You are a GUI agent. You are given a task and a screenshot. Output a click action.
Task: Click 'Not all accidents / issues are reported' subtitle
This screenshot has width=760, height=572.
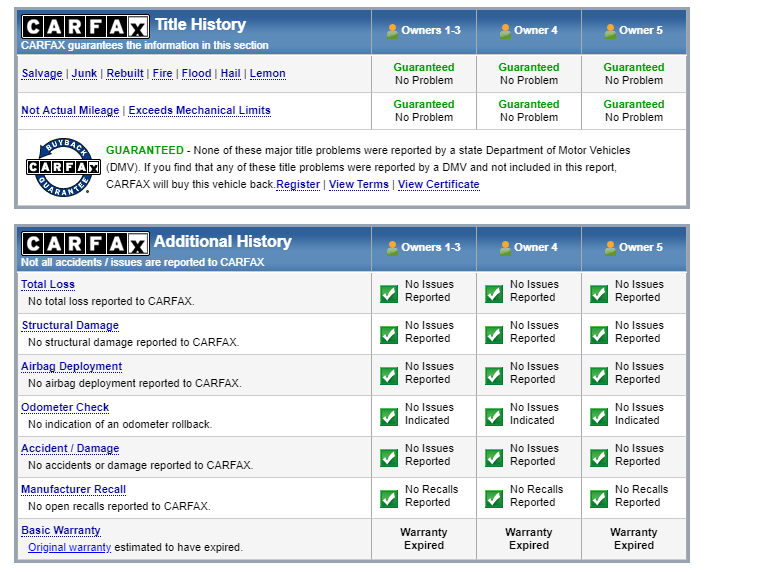point(142,262)
